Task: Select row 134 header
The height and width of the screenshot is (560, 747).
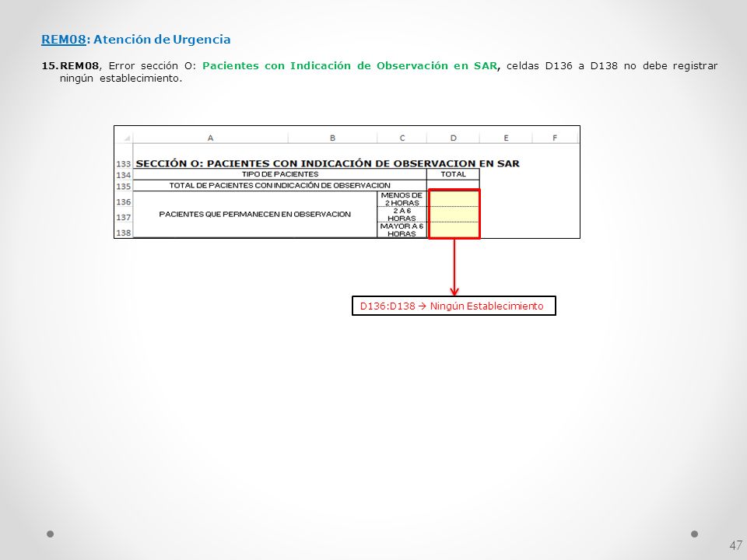Action: 124,175
